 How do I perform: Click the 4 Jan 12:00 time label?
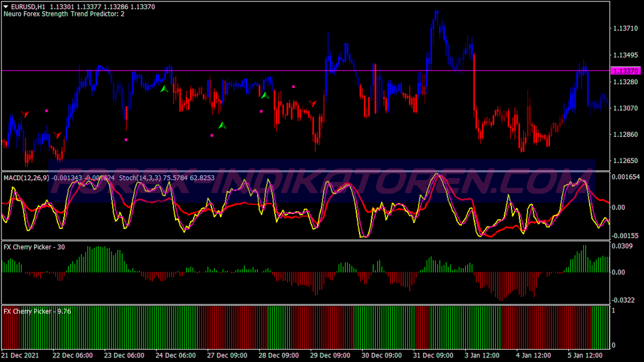click(x=534, y=355)
